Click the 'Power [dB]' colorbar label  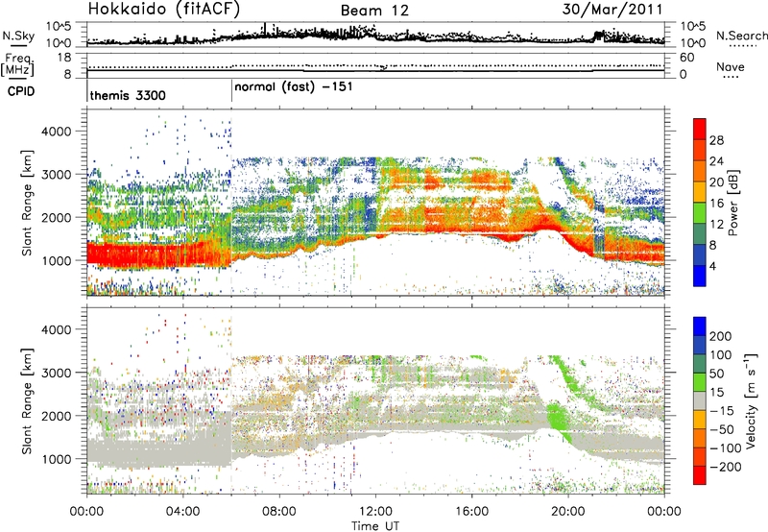click(x=732, y=203)
